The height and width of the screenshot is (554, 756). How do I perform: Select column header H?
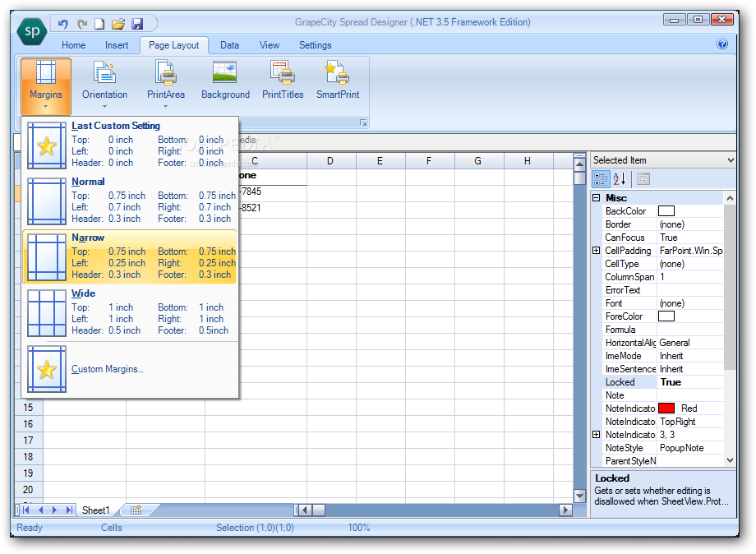click(528, 160)
